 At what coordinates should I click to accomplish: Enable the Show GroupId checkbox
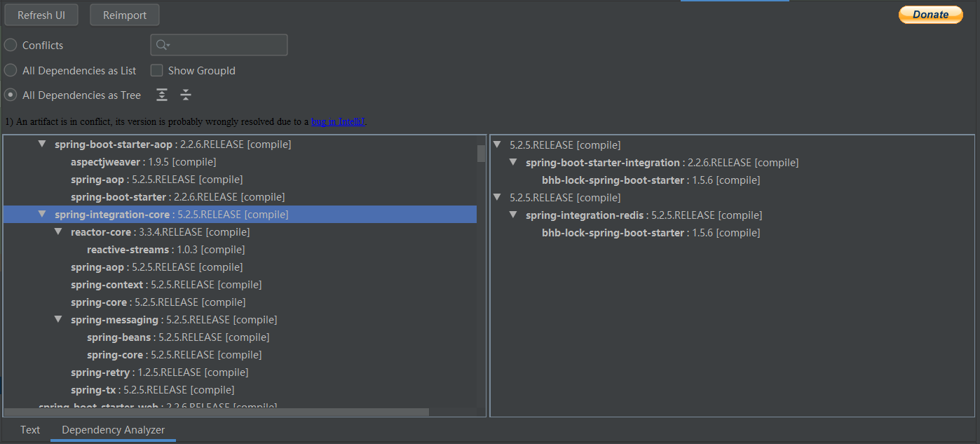tap(157, 70)
